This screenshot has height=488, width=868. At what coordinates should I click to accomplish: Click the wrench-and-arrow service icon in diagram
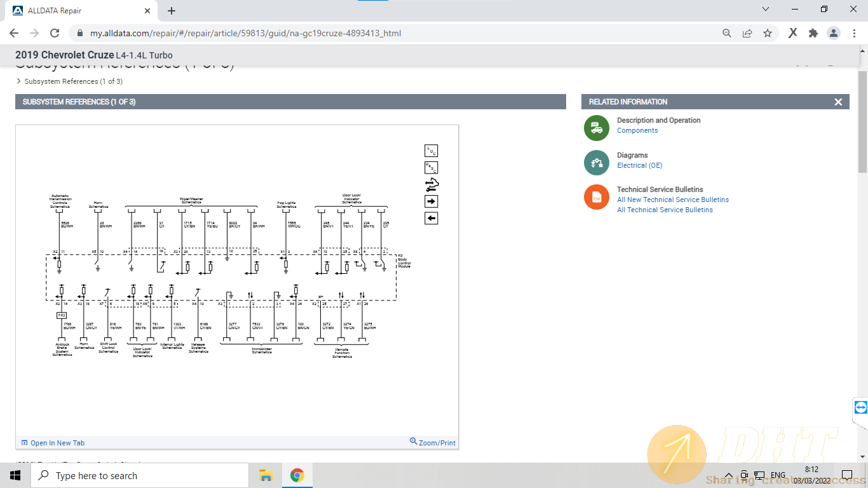[x=431, y=185]
